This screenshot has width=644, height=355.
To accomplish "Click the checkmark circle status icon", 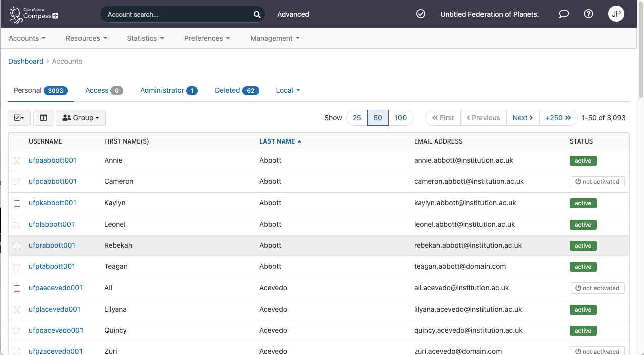I will pyautogui.click(x=421, y=14).
